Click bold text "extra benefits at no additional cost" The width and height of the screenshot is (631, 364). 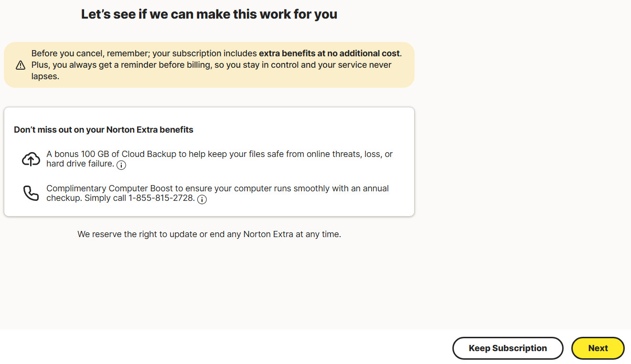(x=329, y=53)
